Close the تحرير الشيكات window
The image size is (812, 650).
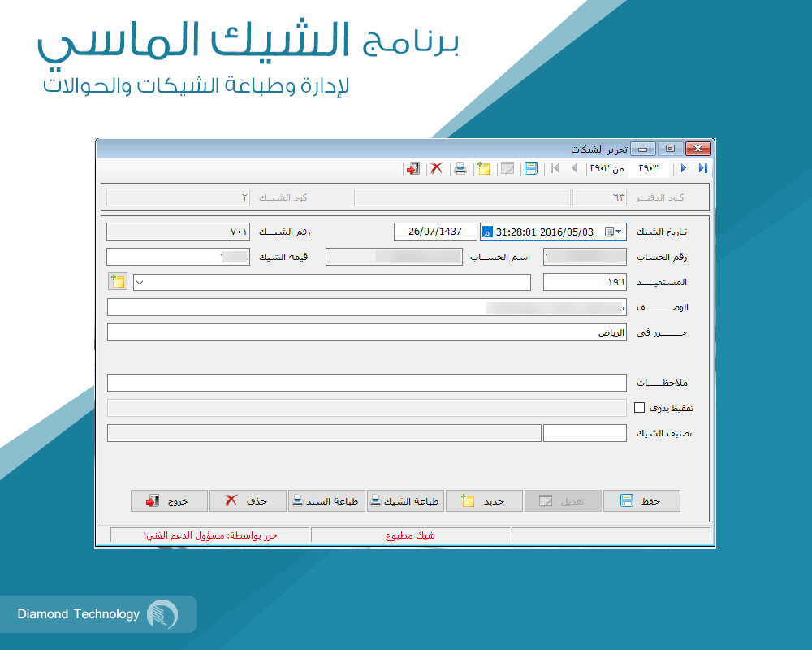[x=698, y=149]
